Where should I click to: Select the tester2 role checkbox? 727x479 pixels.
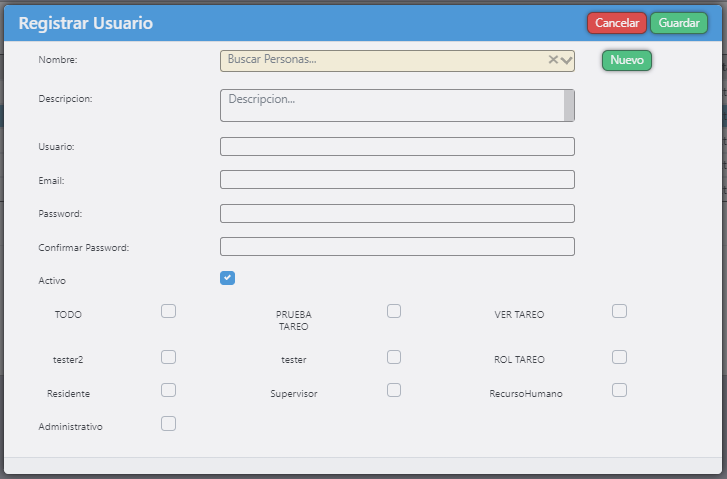pyautogui.click(x=168, y=357)
